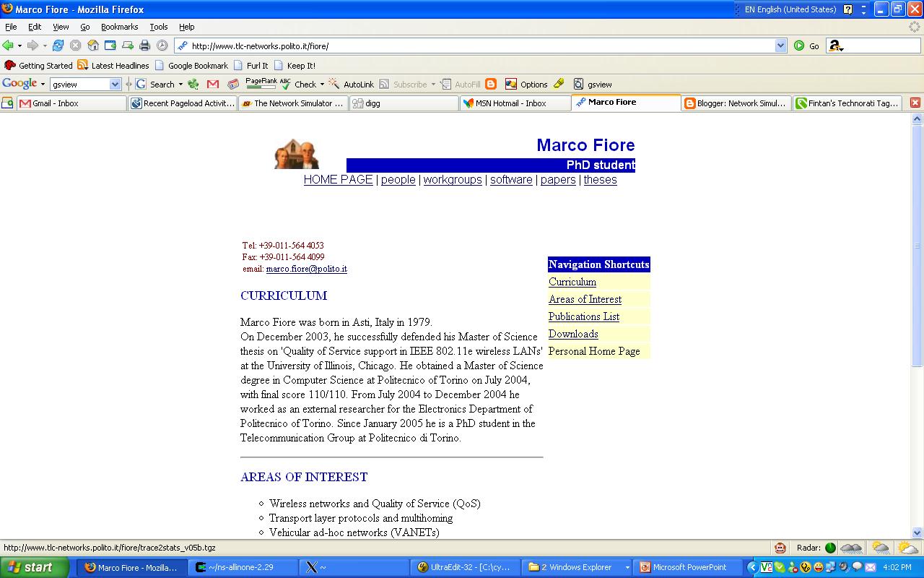Open UltraEdit-32 from the taskbar
This screenshot has height=578, width=924.
click(464, 567)
